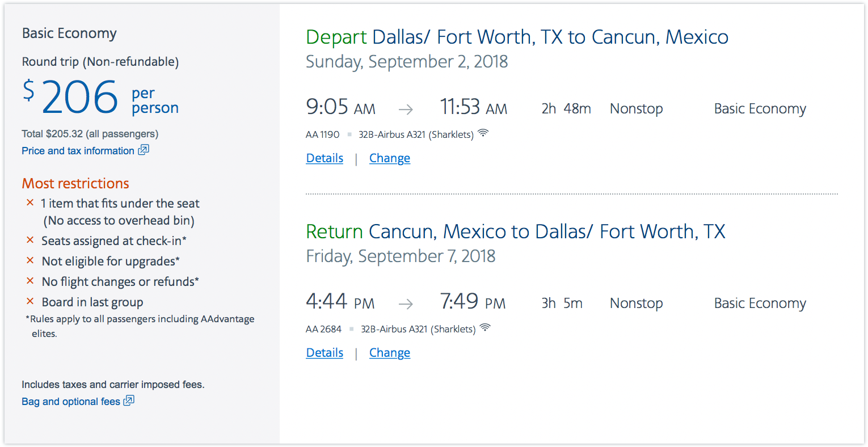Viewport: 868px width, 447px height.
Task: Click the Wi-Fi icon on flight AA 2684
Action: 485,328
